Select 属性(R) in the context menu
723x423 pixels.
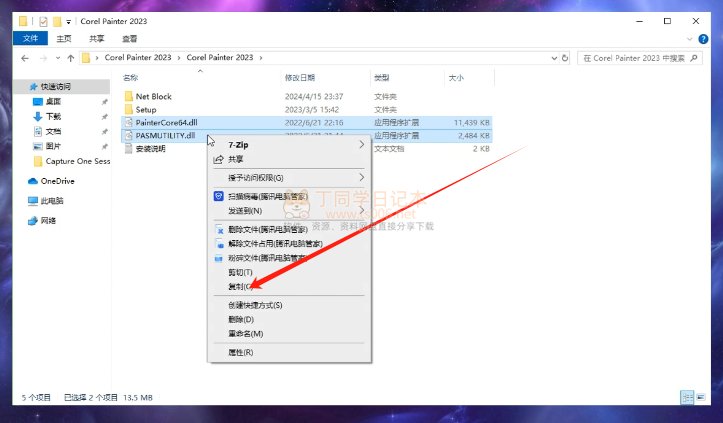[x=240, y=352]
